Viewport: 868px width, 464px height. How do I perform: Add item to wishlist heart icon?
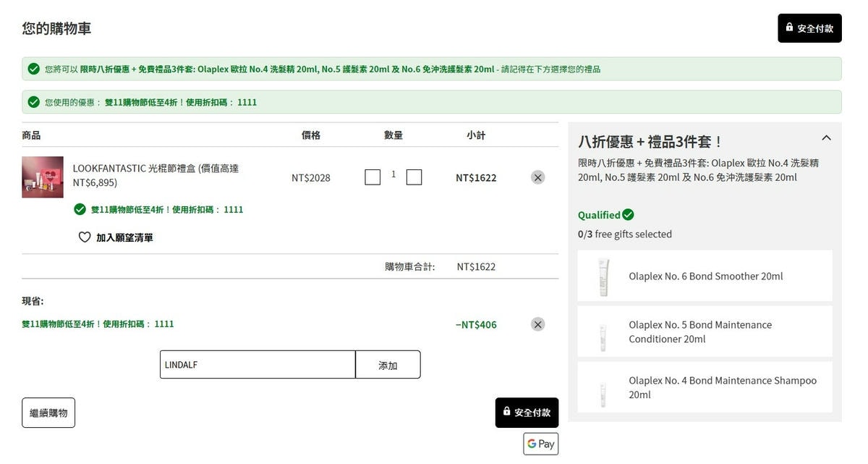pos(85,237)
